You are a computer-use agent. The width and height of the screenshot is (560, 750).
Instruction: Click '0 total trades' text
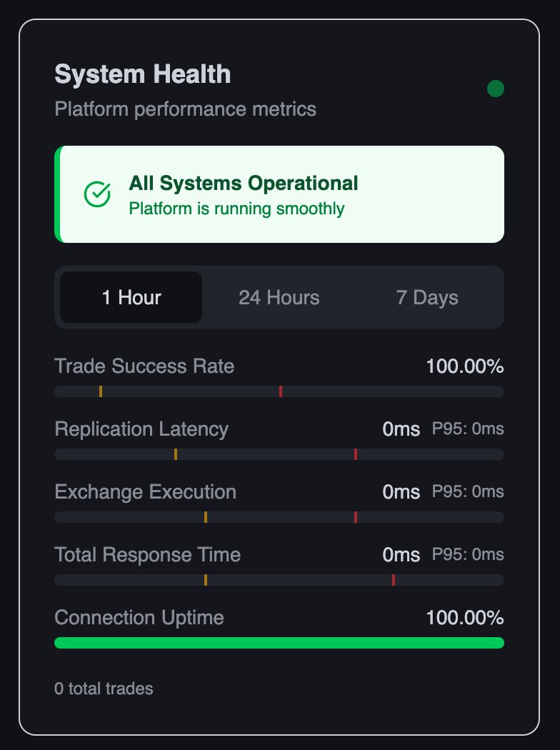click(x=104, y=689)
